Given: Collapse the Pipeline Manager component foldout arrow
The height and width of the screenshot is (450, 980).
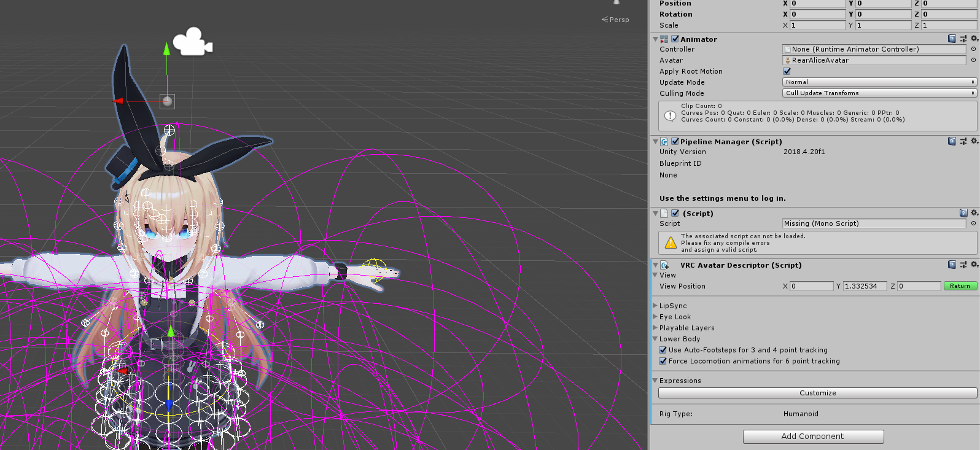Looking at the screenshot, I should click(655, 142).
